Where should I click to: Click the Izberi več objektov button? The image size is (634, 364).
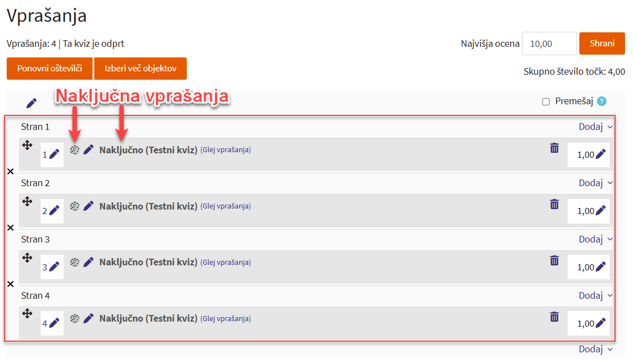tap(141, 69)
